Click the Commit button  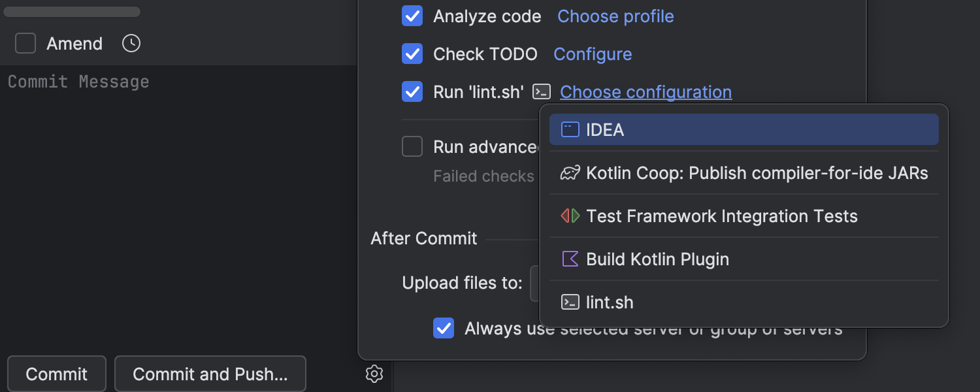click(57, 374)
